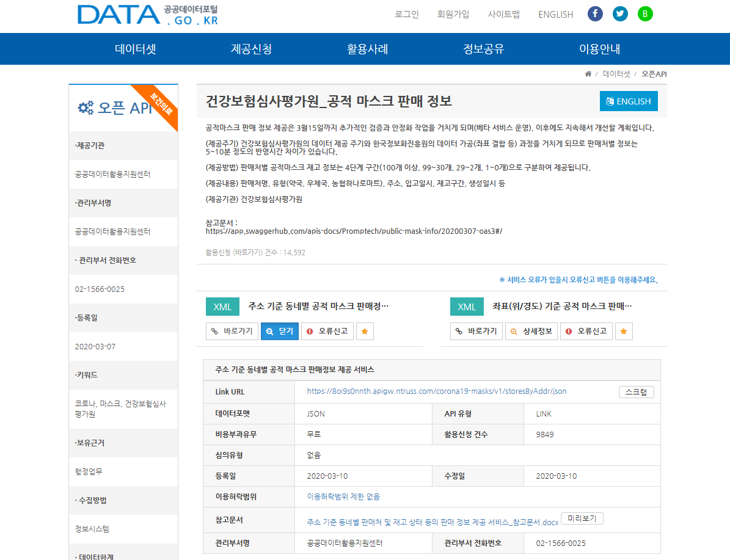This screenshot has width=730, height=560.
Task: Click XML badge of 주소 기준 동네별 service
Action: pyautogui.click(x=222, y=307)
